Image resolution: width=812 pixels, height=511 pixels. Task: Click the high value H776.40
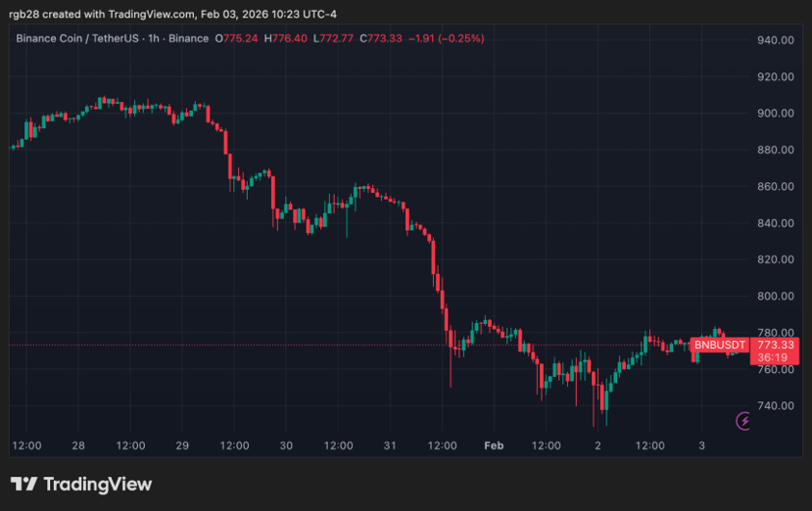point(285,38)
